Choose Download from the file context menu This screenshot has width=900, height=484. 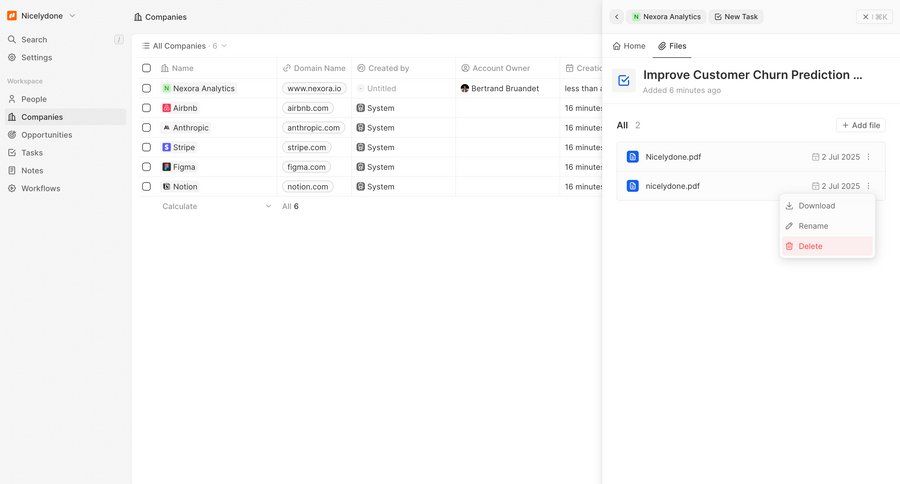coord(827,206)
